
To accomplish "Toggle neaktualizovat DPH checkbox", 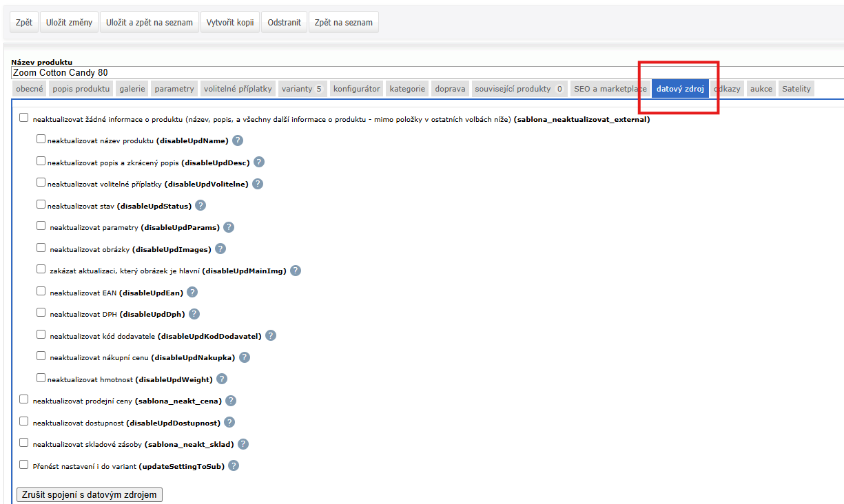I will pos(41,313).
